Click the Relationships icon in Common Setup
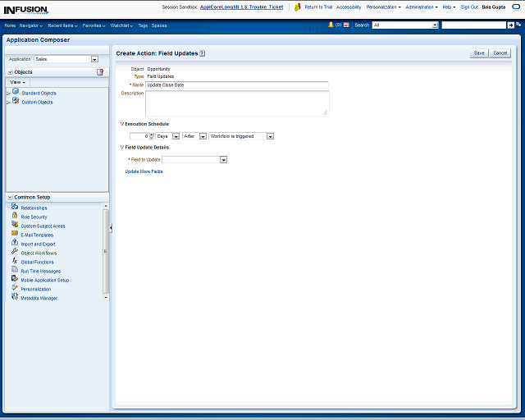The image size is (525, 420). (x=15, y=207)
